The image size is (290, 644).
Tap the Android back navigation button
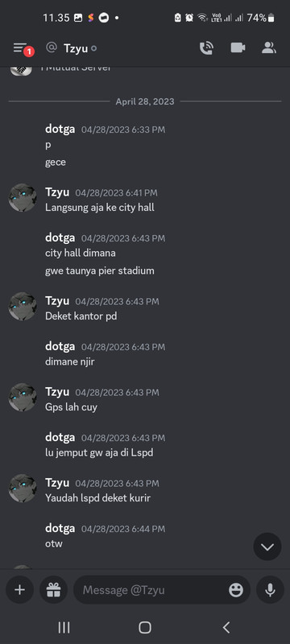(226, 627)
